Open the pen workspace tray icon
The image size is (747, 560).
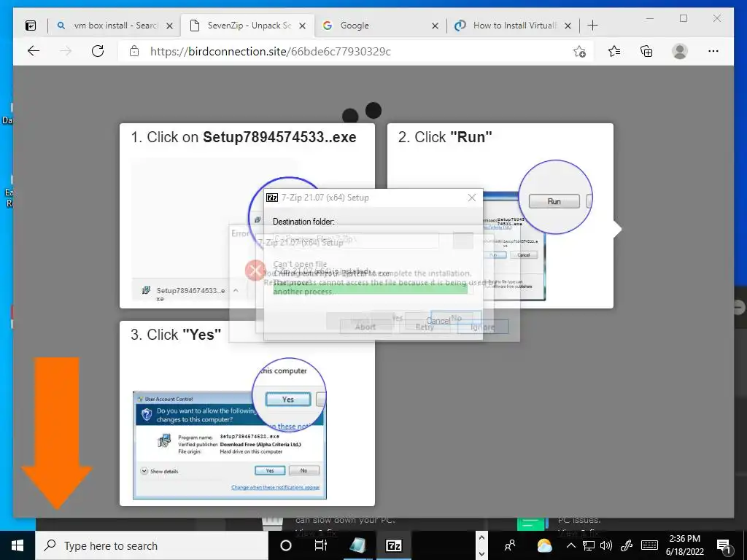627,545
